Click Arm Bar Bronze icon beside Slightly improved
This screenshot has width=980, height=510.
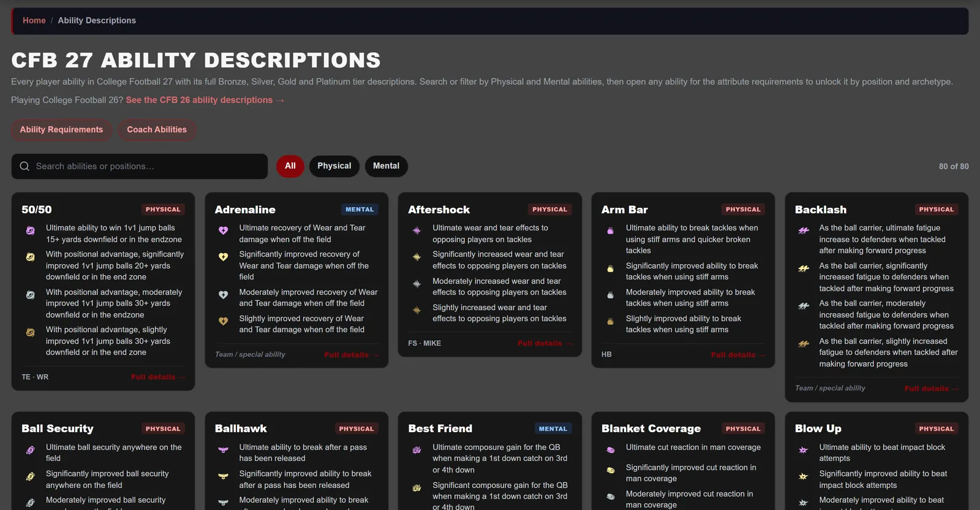[610, 321]
